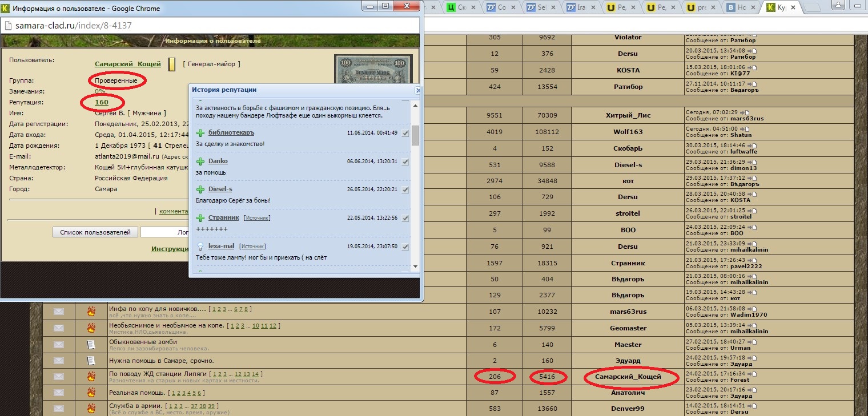This screenshot has height=416, width=868.
Task: Click the fire icon for Реальная помощь thread
Action: [91, 393]
